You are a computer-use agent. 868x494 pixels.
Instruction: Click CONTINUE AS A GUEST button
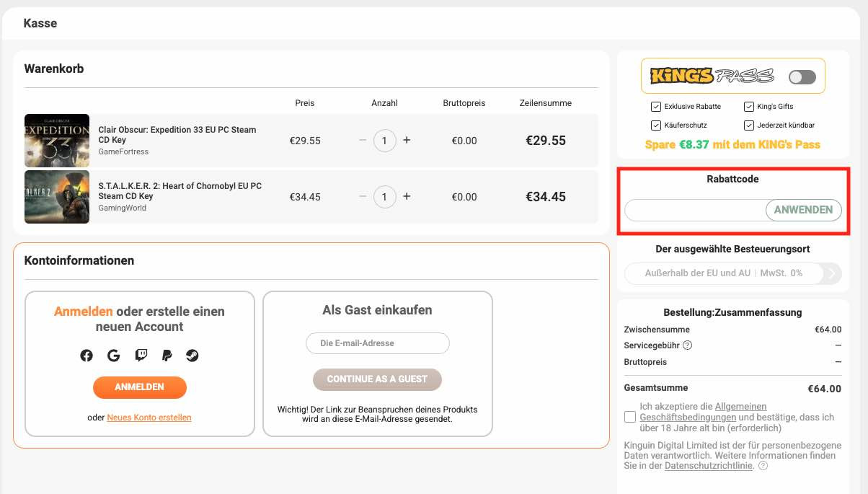click(x=377, y=379)
